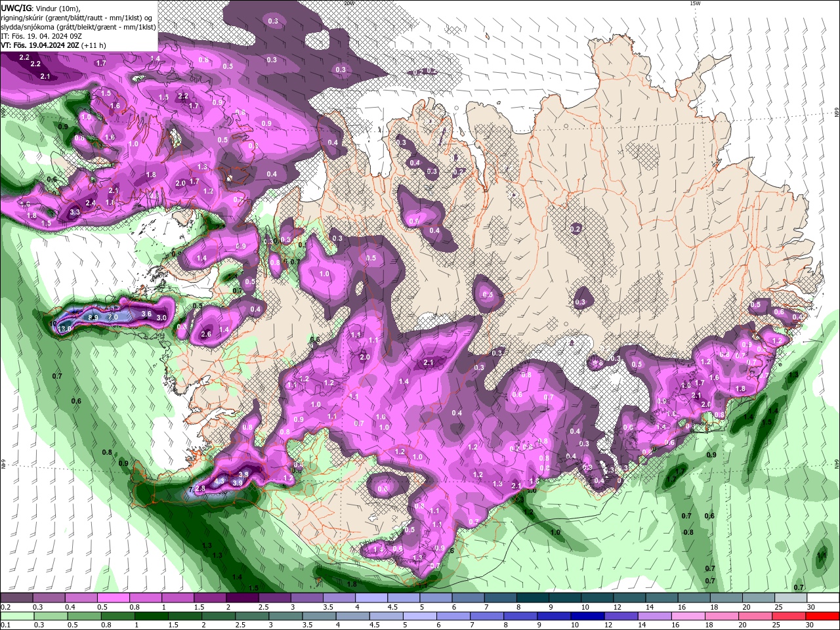The height and width of the screenshot is (630, 840).
Task: Click the "UWC/IG: Vindur (10m)," title line
Action: tap(40, 8)
